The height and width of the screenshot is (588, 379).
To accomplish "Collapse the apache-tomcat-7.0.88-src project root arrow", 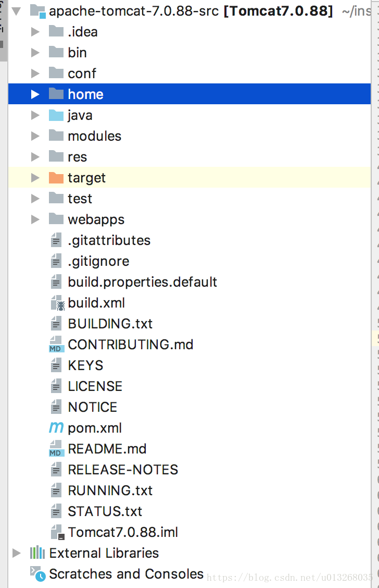I will point(16,11).
